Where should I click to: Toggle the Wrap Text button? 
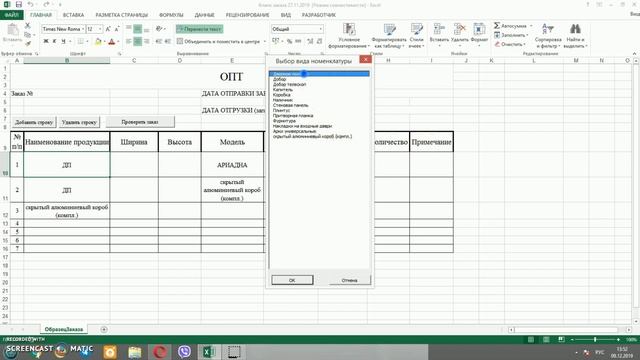(200, 29)
